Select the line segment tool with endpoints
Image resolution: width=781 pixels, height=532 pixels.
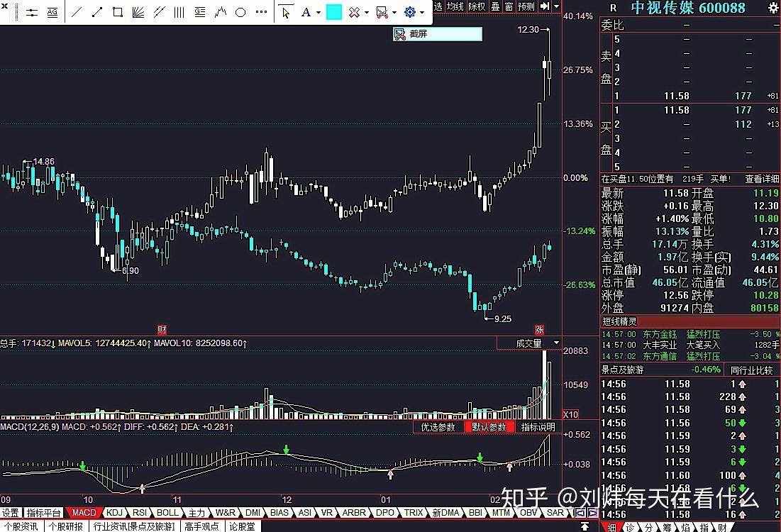click(x=96, y=13)
